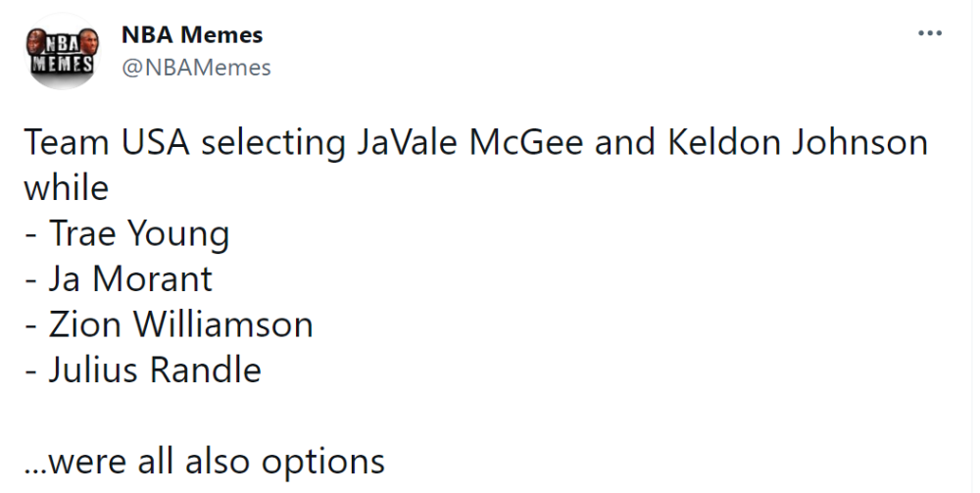Viewport: 980px width, 493px height.
Task: Click the name Keldon Johnson in tweet
Action: (x=798, y=142)
